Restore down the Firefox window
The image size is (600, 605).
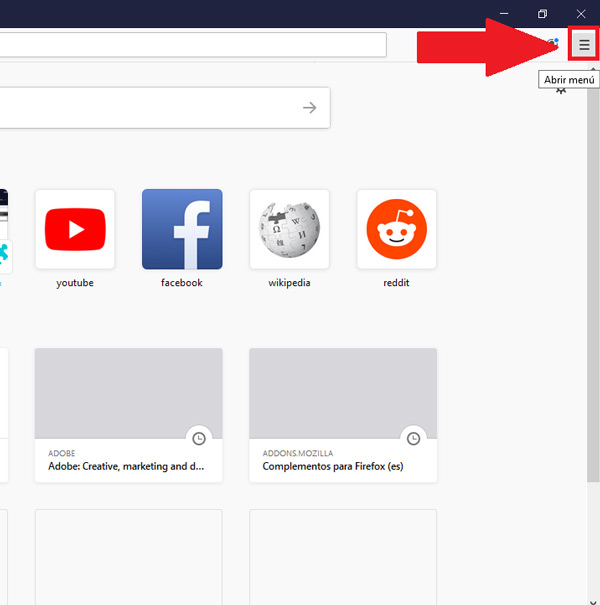[542, 14]
